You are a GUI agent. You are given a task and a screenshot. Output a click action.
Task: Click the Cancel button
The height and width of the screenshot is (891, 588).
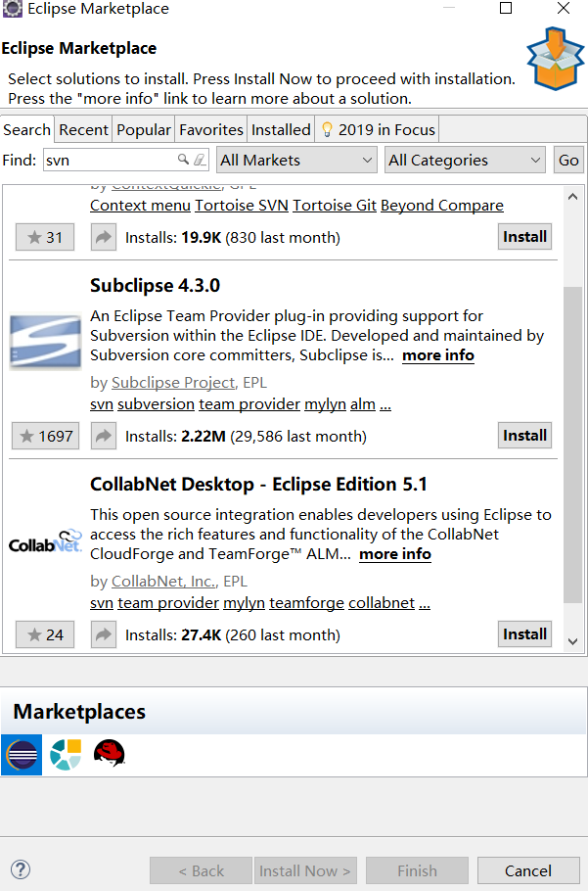(528, 870)
